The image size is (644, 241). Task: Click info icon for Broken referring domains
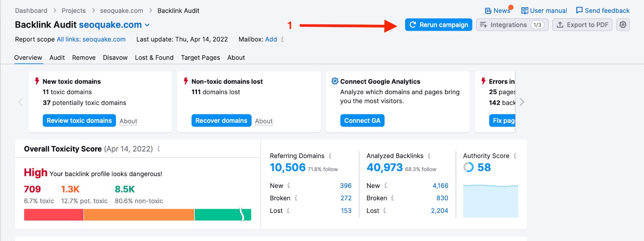tap(296, 198)
